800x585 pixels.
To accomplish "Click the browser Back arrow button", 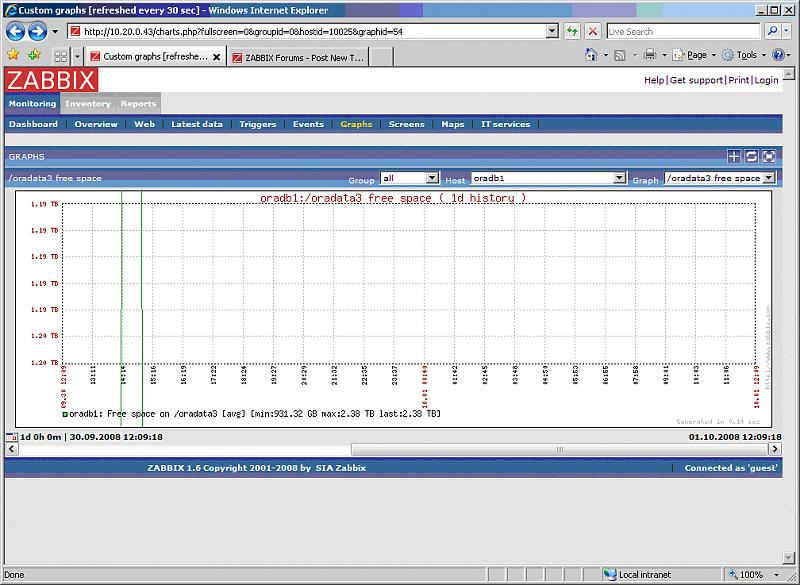I will (x=16, y=31).
